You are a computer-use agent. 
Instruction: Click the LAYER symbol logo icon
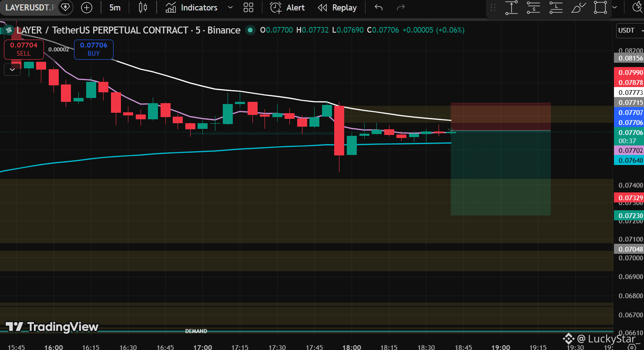(x=9, y=30)
